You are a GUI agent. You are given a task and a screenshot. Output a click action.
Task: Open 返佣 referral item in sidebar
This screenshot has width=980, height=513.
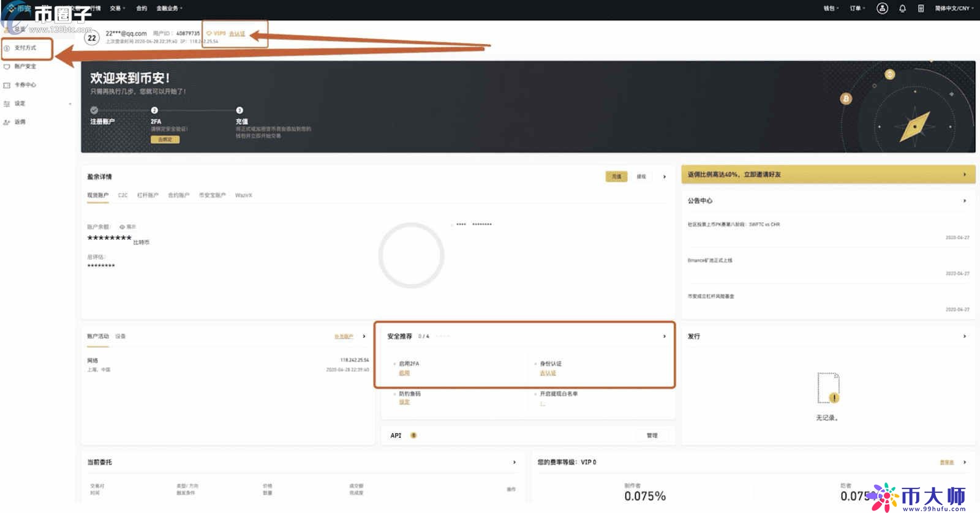20,122
